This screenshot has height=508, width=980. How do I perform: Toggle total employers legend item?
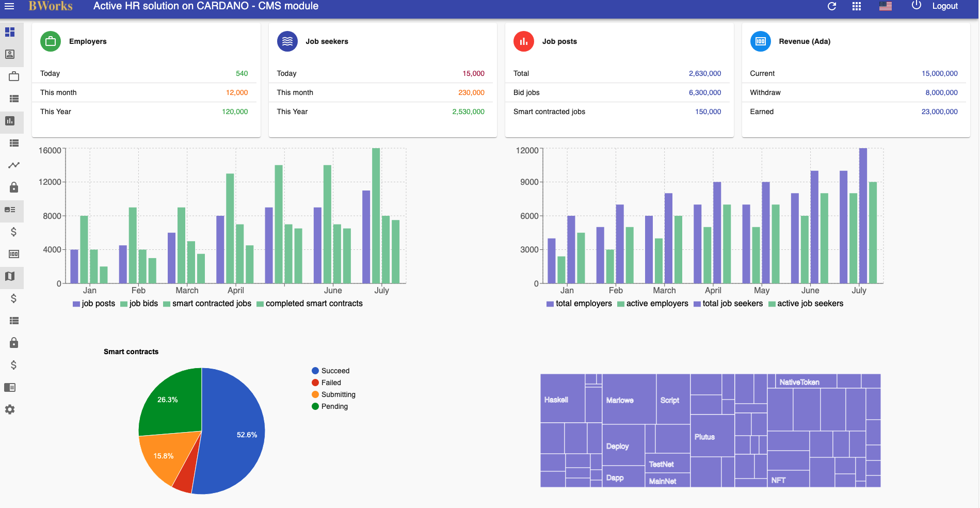(x=580, y=304)
